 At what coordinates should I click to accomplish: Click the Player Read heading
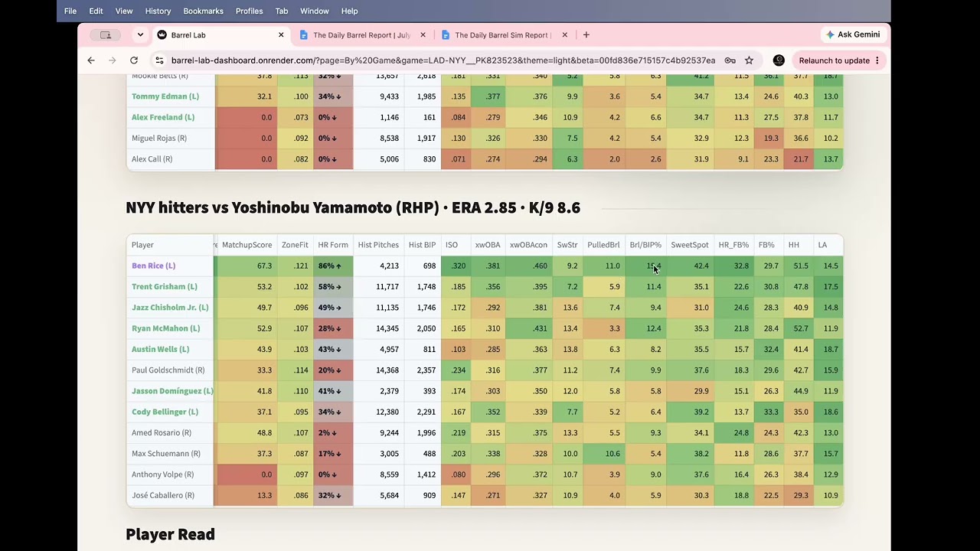point(170,534)
